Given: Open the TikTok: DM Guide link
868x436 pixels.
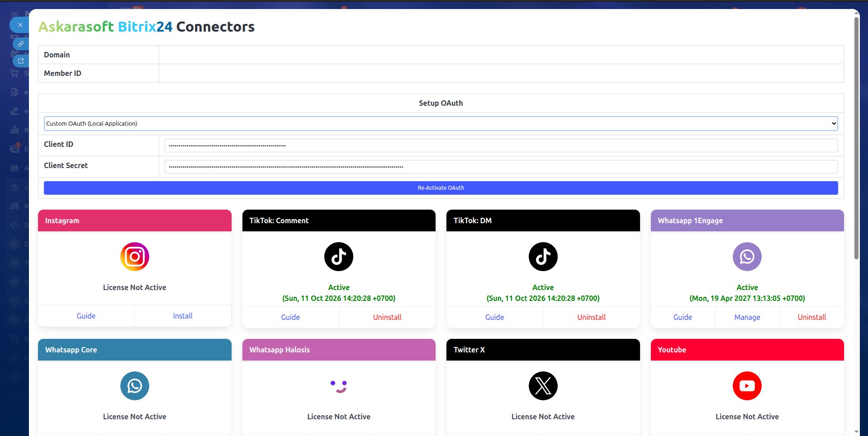Looking at the screenshot, I should [x=494, y=317].
